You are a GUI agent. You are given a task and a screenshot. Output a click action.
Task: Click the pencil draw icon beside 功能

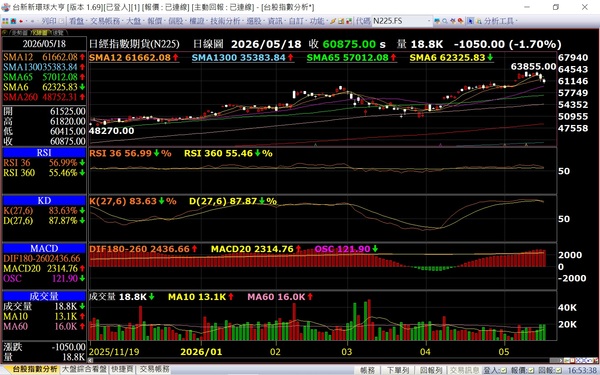pyautogui.click(x=333, y=21)
